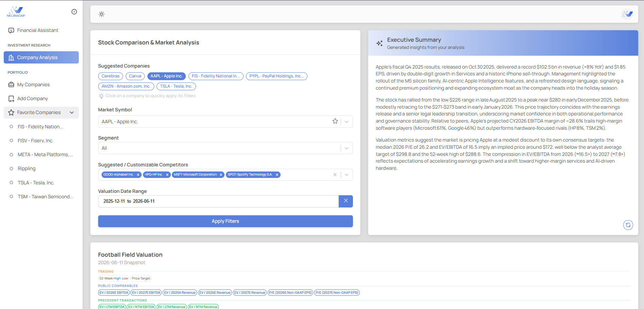Clear all competitors with X icon
This screenshot has height=309, width=644.
[x=335, y=175]
